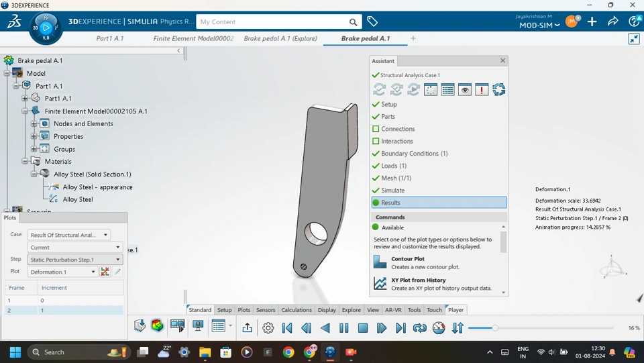Switch to the Part1 A.1 tab
644x363 pixels.
pyautogui.click(x=109, y=38)
